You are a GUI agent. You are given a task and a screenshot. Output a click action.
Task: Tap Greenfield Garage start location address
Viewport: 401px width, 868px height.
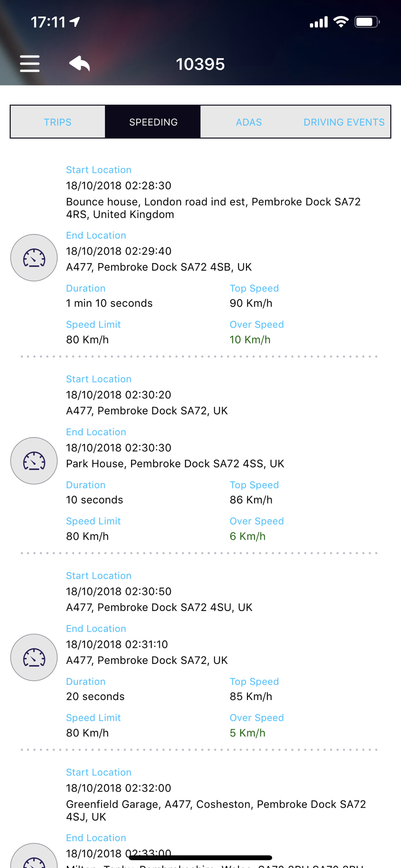tap(216, 810)
